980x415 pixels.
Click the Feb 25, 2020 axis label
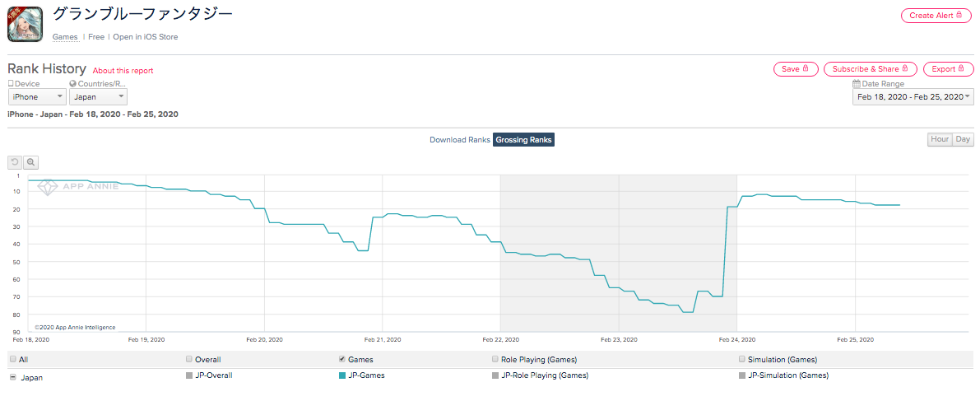(855, 340)
